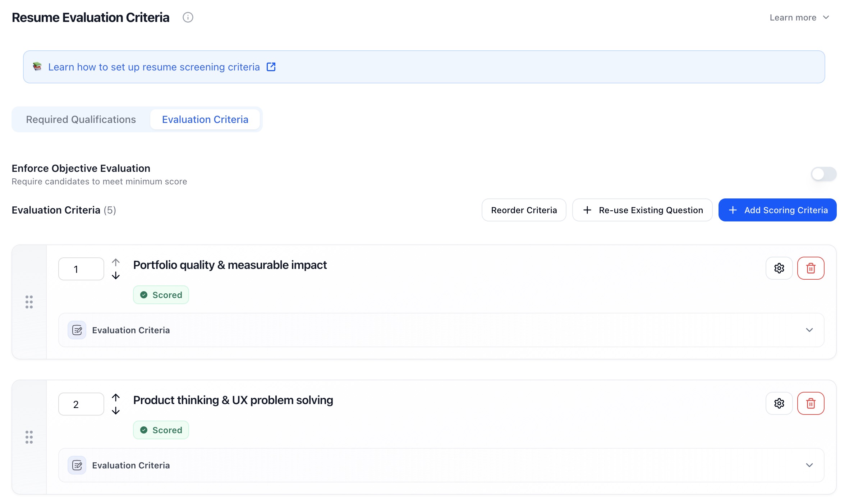Click drag handle of Product thinking criterion
Image resolution: width=849 pixels, height=504 pixels.
(29, 437)
